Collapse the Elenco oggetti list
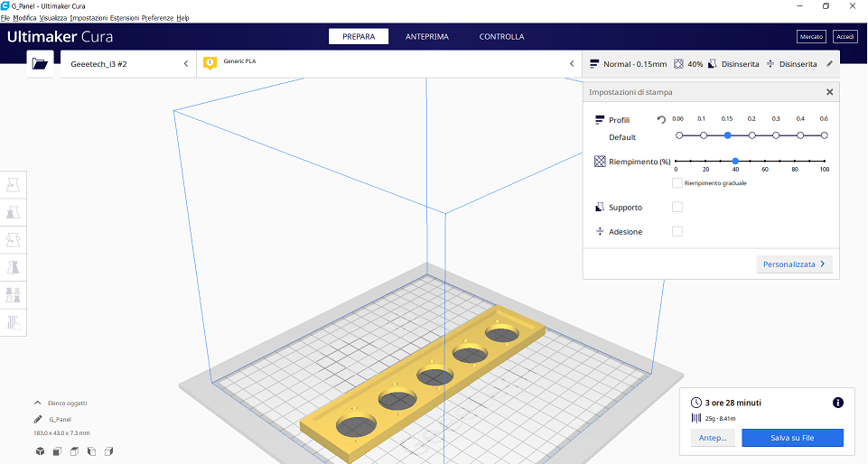Screen dimensions: 868x464 coord(38,403)
